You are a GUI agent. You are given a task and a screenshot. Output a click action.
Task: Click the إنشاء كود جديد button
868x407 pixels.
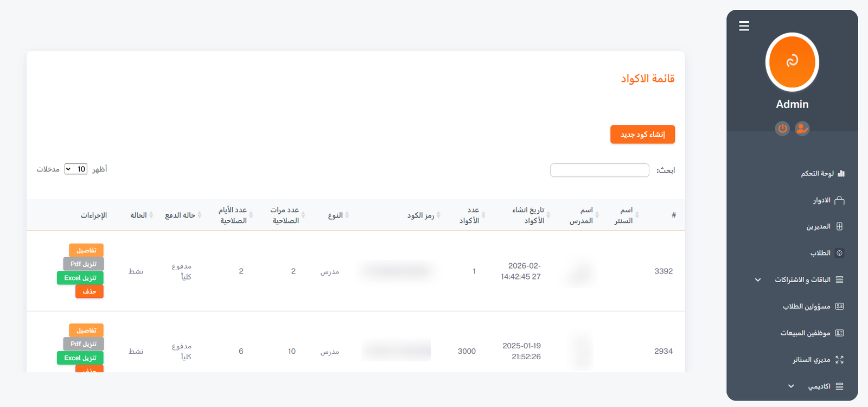tap(642, 134)
